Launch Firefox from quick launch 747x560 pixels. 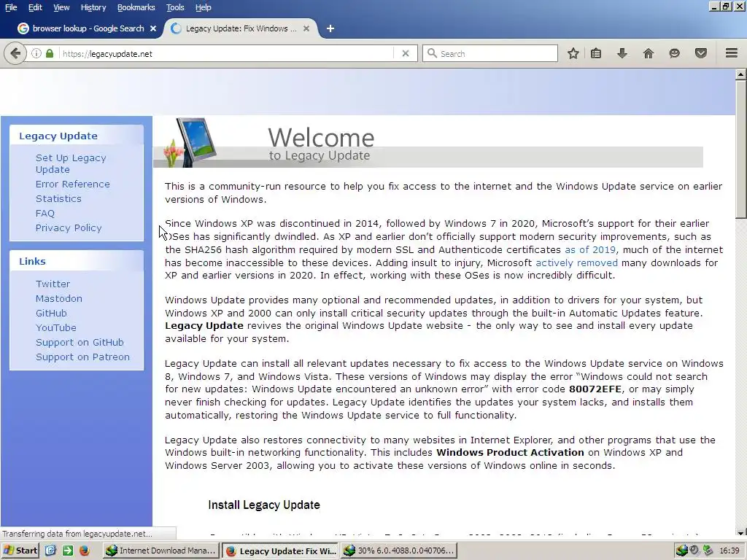85,551
